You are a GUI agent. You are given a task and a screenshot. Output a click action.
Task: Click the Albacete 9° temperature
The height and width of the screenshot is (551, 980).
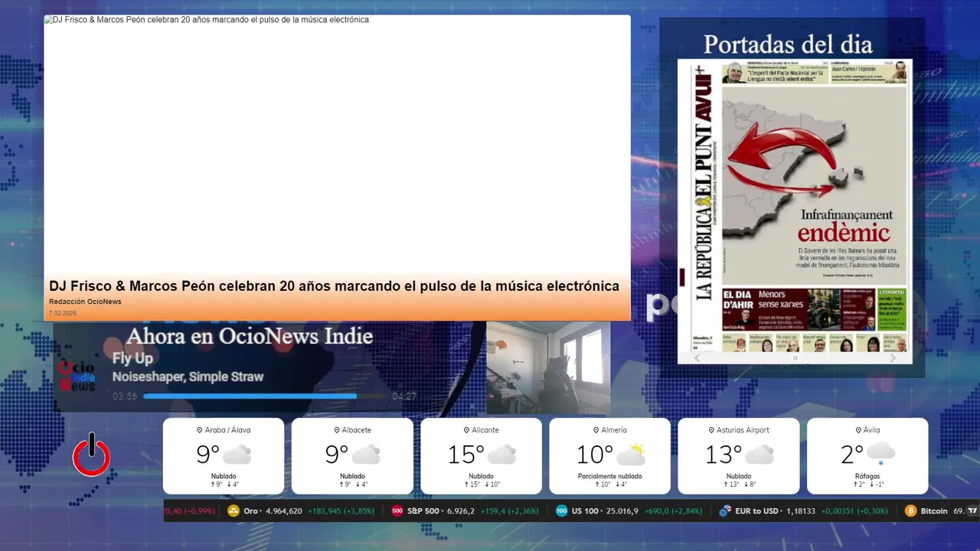[x=337, y=455]
